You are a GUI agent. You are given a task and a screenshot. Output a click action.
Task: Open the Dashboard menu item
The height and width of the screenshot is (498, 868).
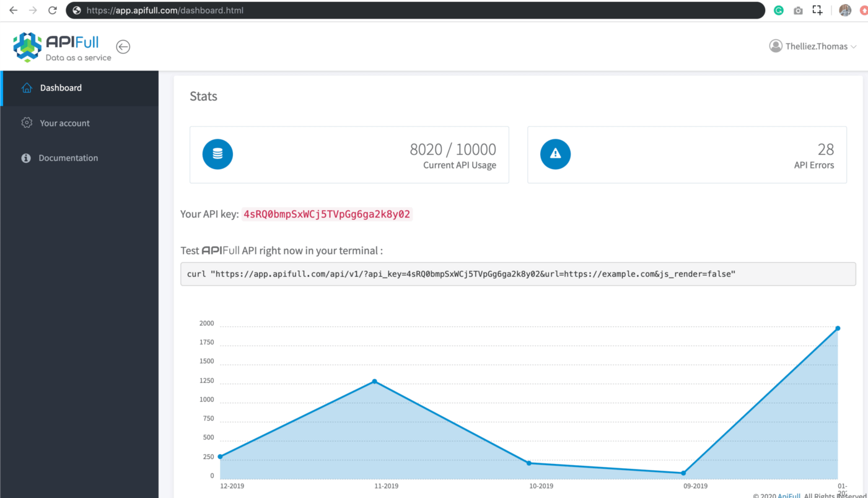tap(61, 88)
